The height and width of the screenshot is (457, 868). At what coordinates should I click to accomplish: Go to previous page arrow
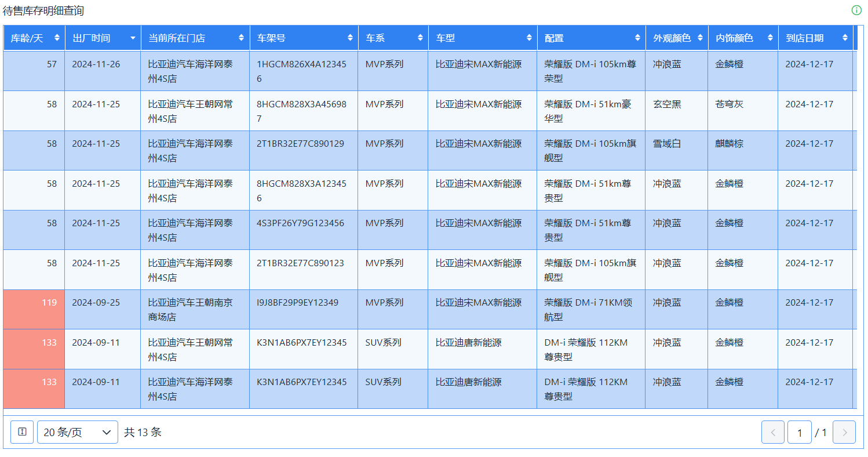tap(773, 432)
